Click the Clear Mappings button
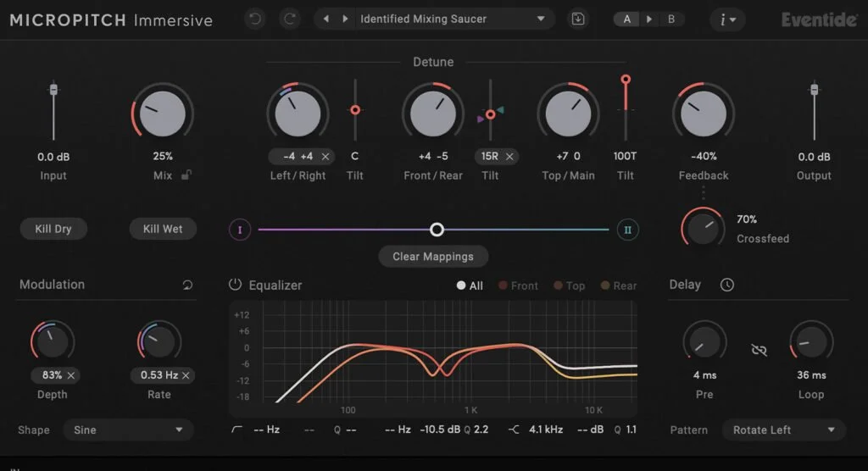The image size is (868, 471). (433, 257)
